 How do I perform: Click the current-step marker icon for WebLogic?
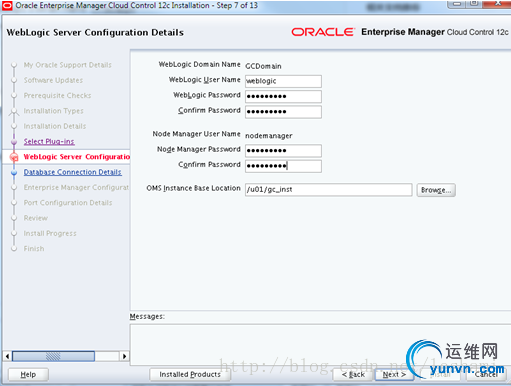click(14, 157)
